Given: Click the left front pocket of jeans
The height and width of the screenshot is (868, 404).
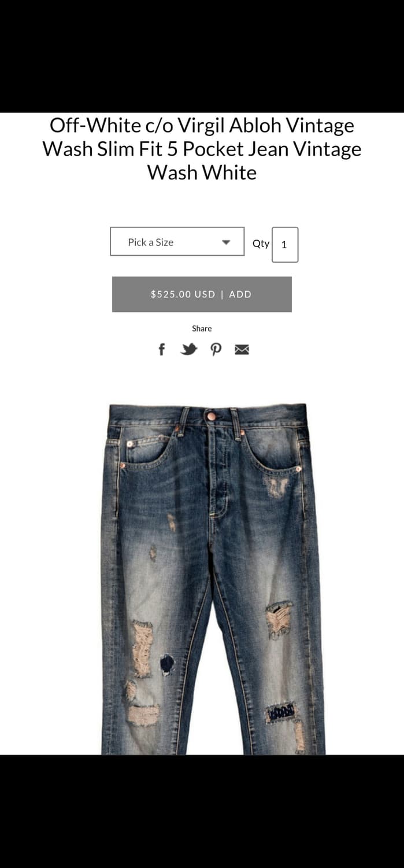Looking at the screenshot, I should (147, 450).
